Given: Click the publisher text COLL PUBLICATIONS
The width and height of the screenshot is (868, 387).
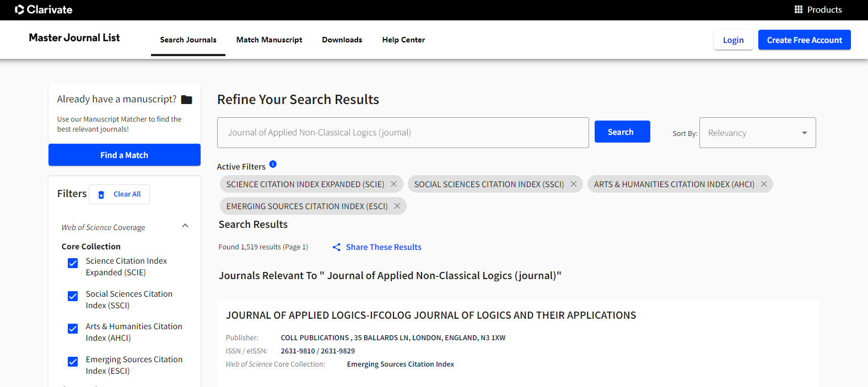Looking at the screenshot, I should pyautogui.click(x=315, y=337).
